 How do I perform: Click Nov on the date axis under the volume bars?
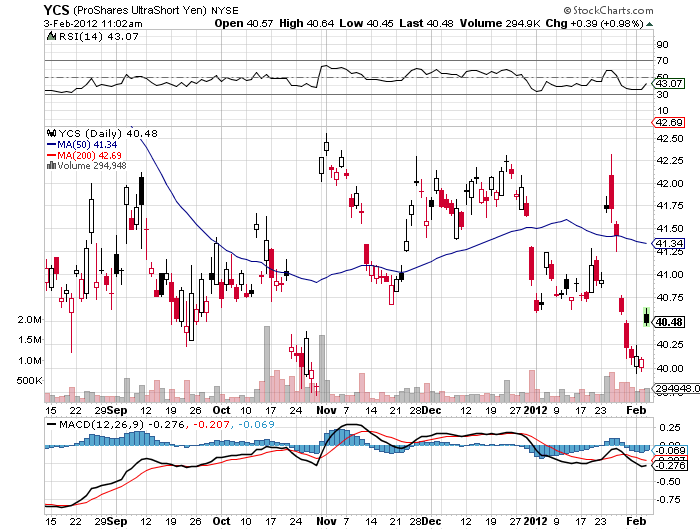point(326,410)
